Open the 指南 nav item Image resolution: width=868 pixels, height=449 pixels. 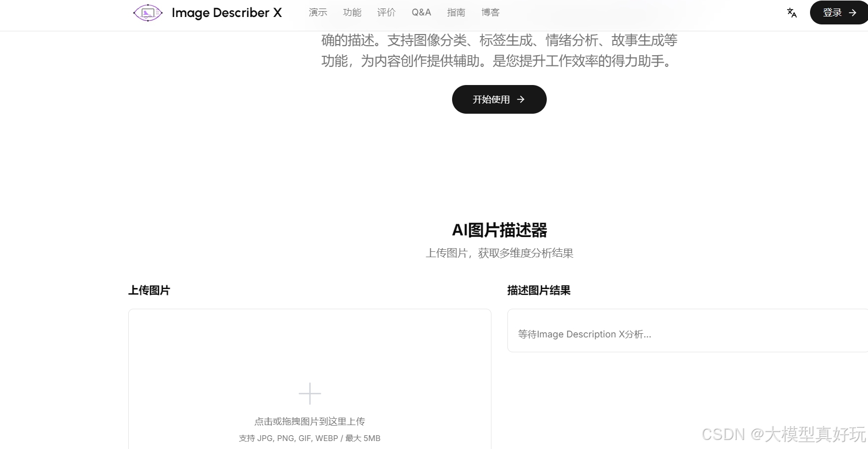point(456,12)
